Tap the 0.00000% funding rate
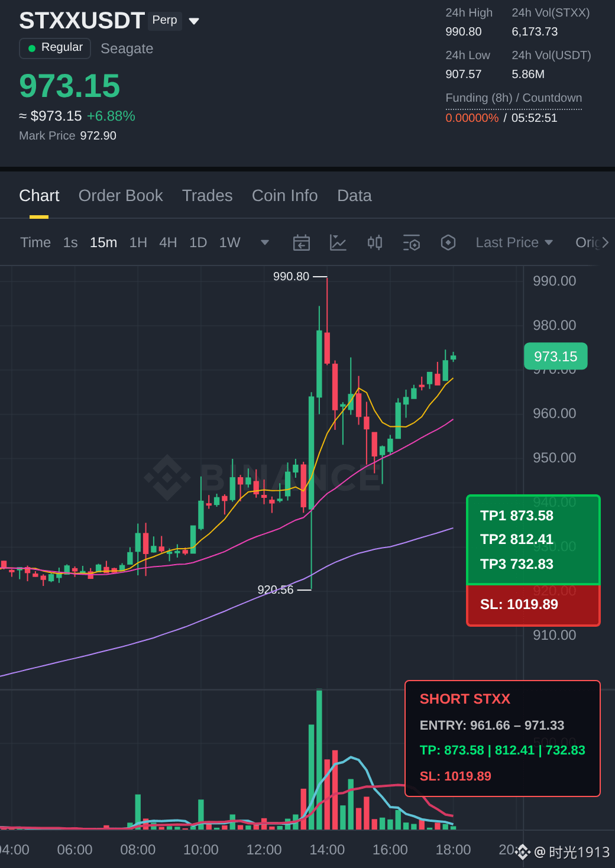Image resolution: width=615 pixels, height=868 pixels. point(472,118)
